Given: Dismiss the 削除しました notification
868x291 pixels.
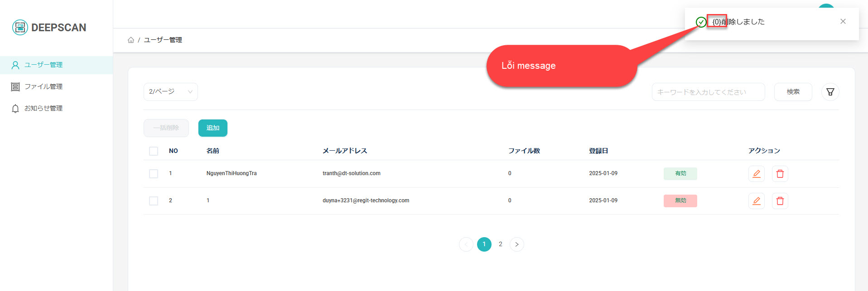Looking at the screenshot, I should pyautogui.click(x=843, y=21).
